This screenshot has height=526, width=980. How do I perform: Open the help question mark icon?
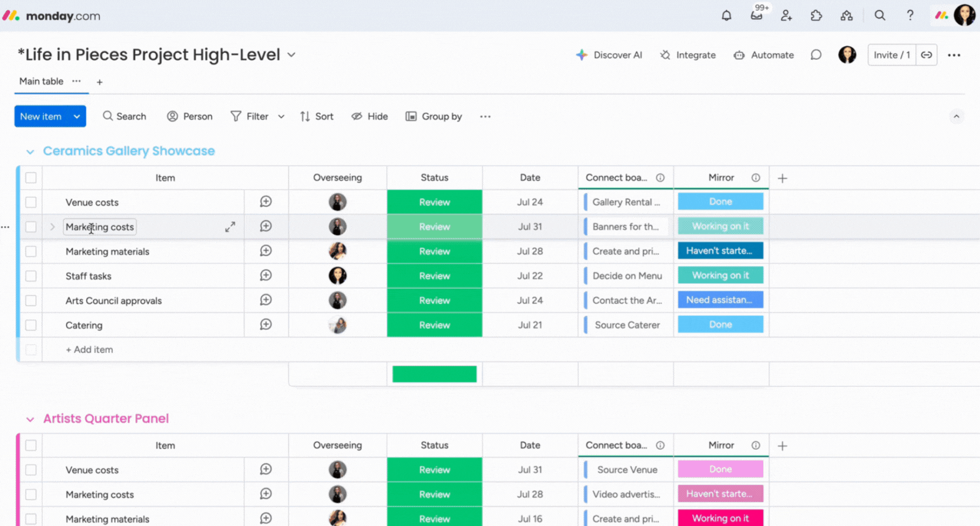pyautogui.click(x=909, y=16)
